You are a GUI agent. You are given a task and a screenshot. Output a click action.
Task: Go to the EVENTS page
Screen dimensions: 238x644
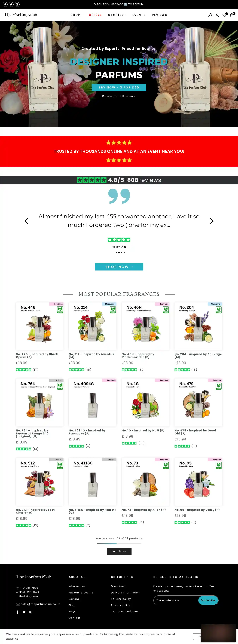click(x=139, y=15)
